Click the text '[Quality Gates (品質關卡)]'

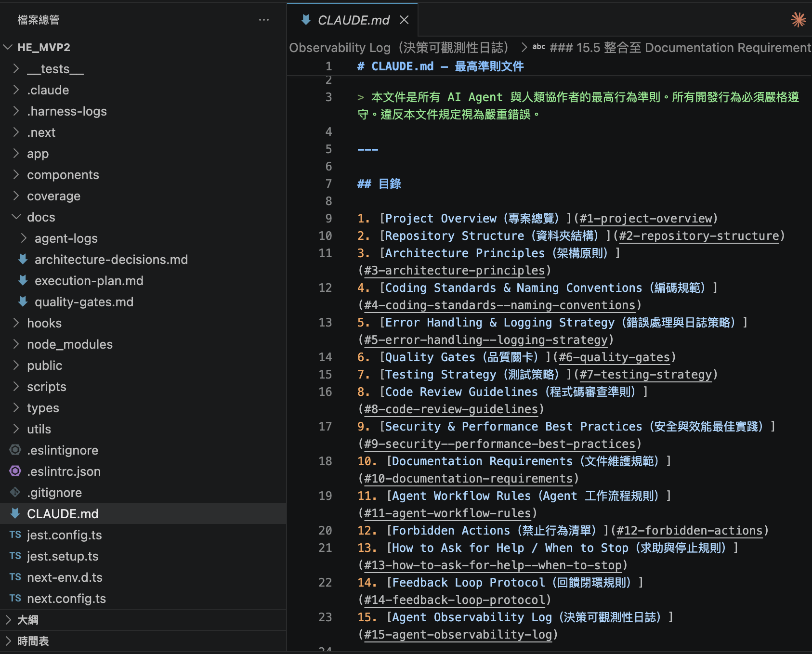click(465, 357)
